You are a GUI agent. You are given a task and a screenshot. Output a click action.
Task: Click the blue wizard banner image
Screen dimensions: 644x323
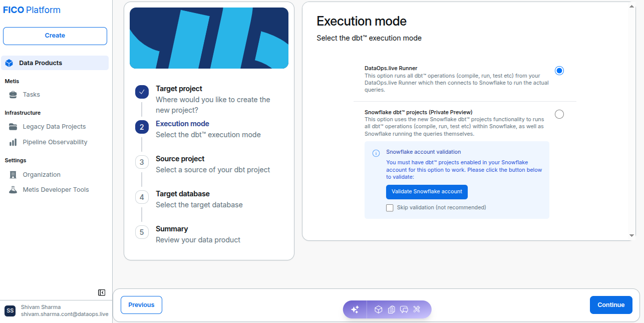point(209,38)
